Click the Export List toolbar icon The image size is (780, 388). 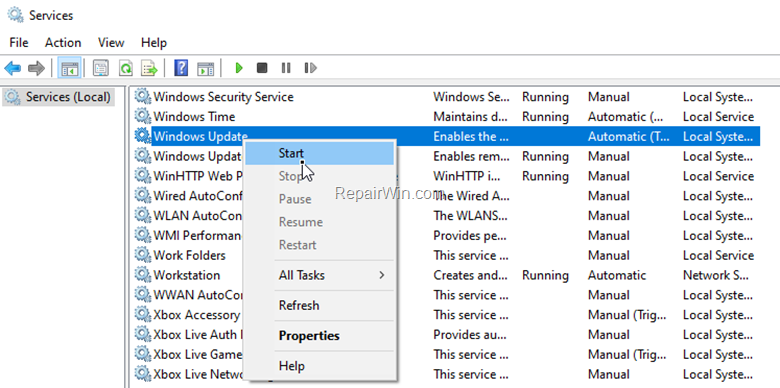(149, 68)
